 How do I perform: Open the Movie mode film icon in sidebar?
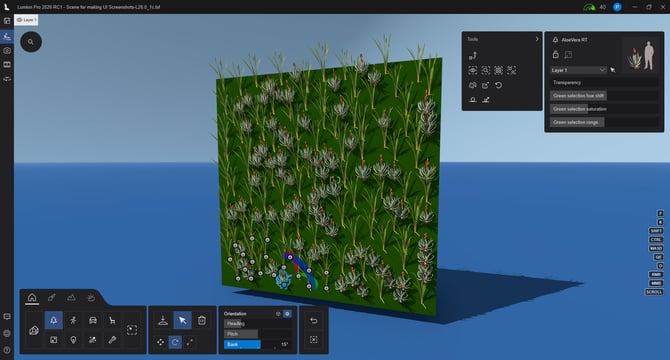click(x=7, y=64)
